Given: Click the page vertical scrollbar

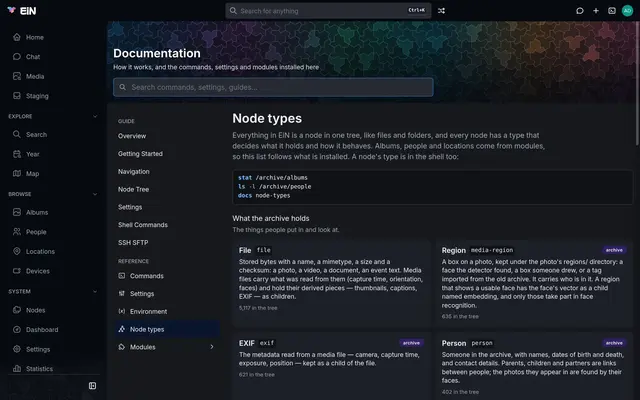Looking at the screenshot, I should 638,84.
